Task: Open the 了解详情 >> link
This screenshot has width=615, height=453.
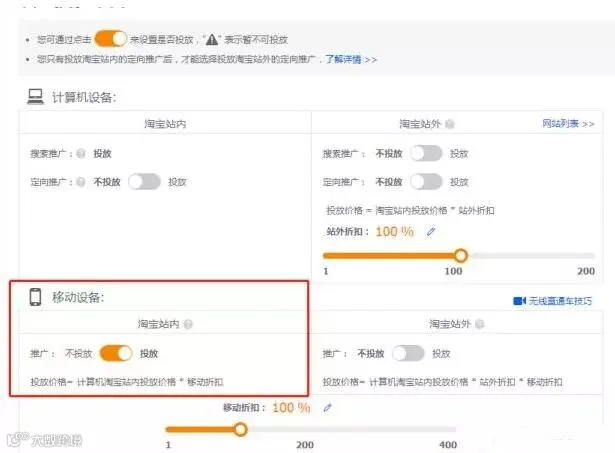Action: coord(351,59)
